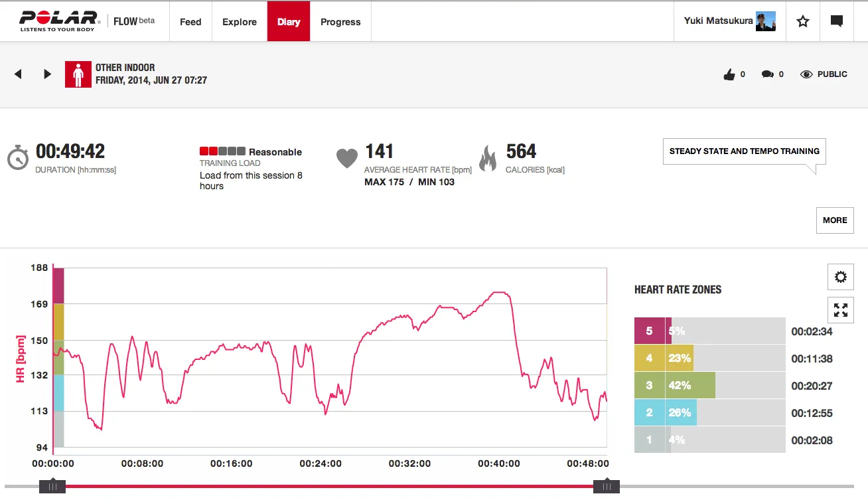
Task: Go to the previous training session arrow
Action: click(x=19, y=74)
